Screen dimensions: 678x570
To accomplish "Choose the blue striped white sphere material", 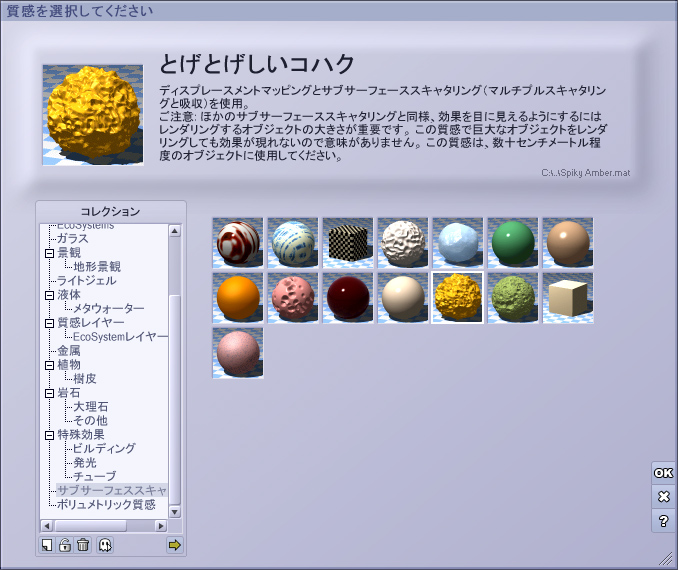I will coord(293,243).
